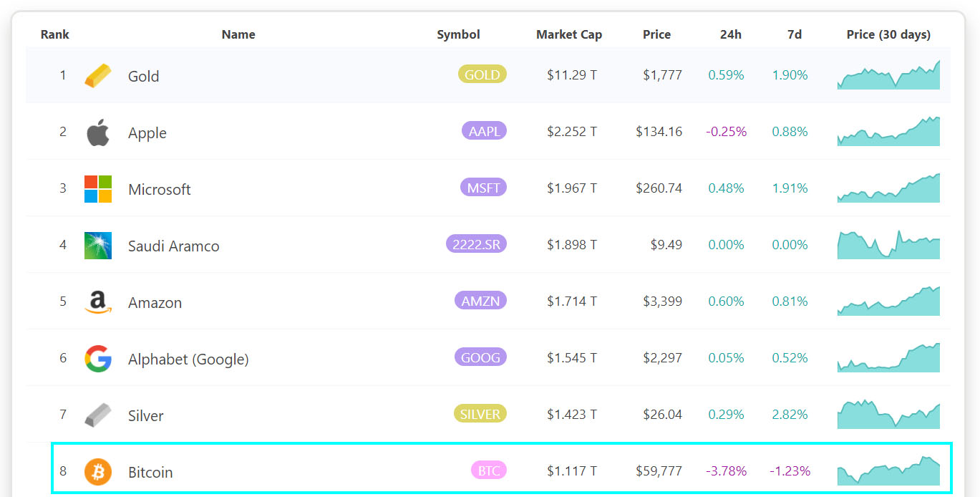Viewport: 980px width, 497px height.
Task: Sort by 24h change column
Action: click(731, 34)
